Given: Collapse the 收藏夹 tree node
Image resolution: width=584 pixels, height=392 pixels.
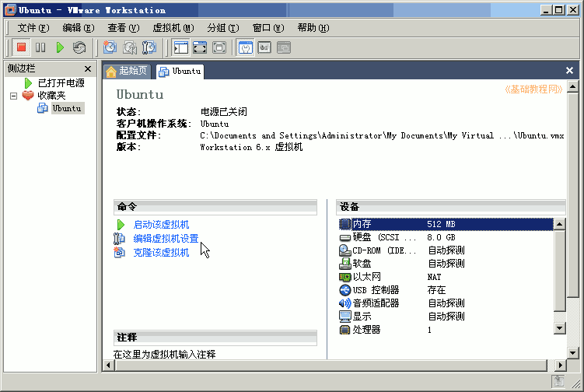Looking at the screenshot, I should [x=13, y=96].
